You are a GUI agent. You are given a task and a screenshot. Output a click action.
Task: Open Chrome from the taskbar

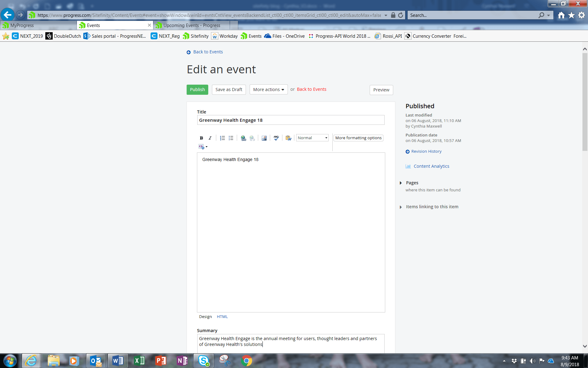tap(247, 361)
